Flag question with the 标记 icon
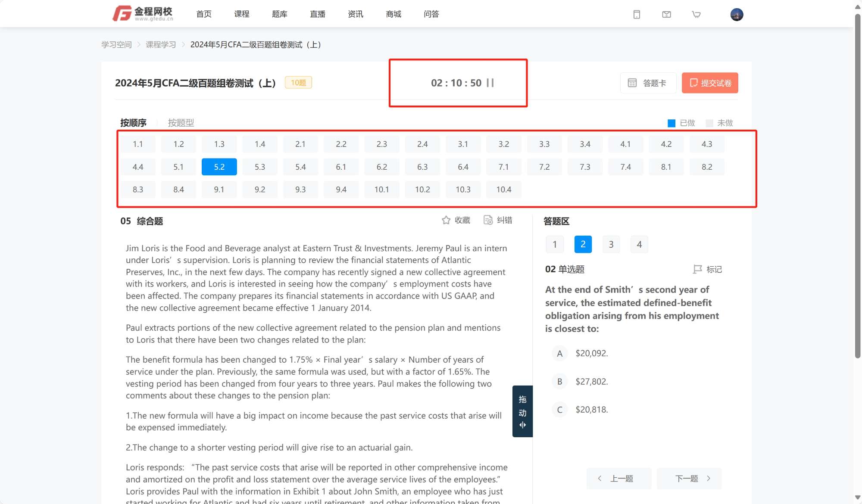This screenshot has width=862, height=504. (697, 269)
